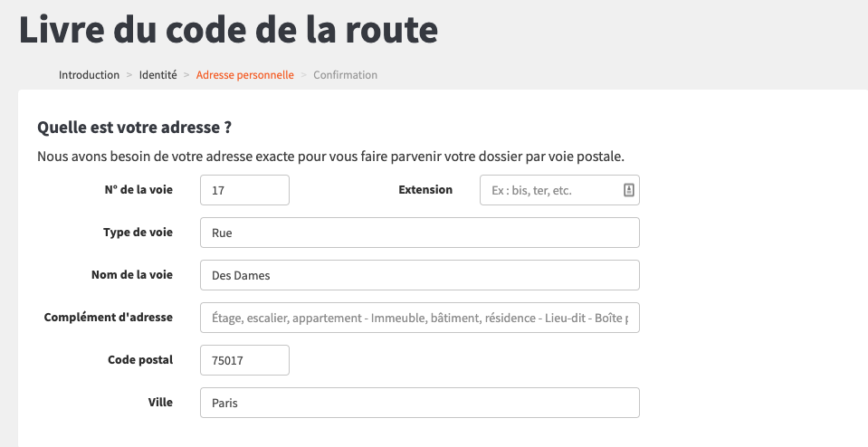Focus the Complément d'adresse field
868x447 pixels.
coord(419,318)
